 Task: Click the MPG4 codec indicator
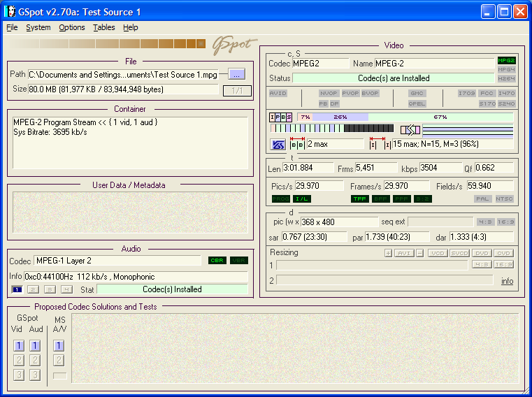pyautogui.click(x=507, y=70)
